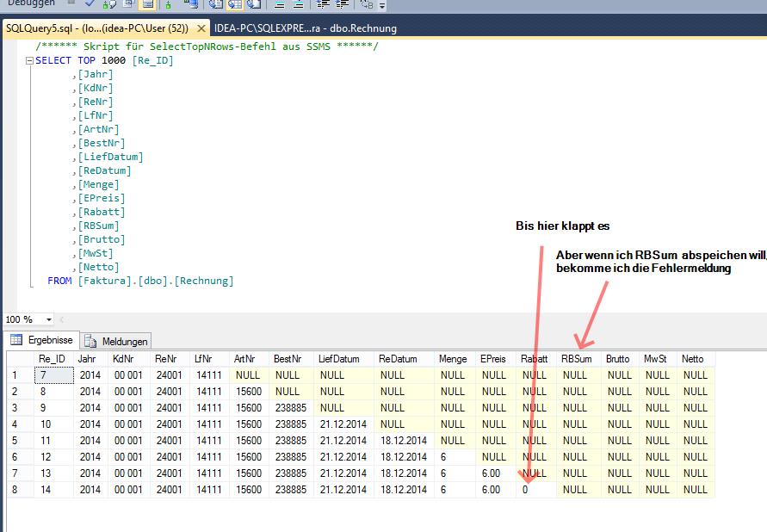Close the SQLQuery5.sql tab
This screenshot has height=532, width=767.
pyautogui.click(x=201, y=28)
